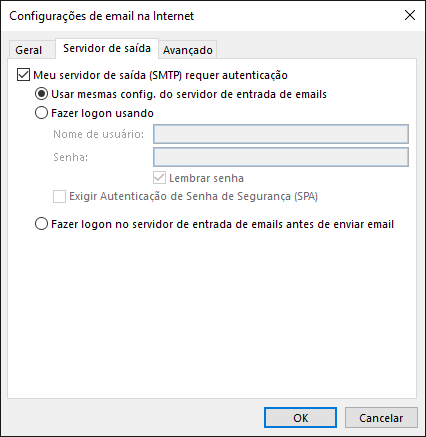This screenshot has height=437, width=426.
Task: Click the Nome de usuário label text
Action: coord(99,134)
